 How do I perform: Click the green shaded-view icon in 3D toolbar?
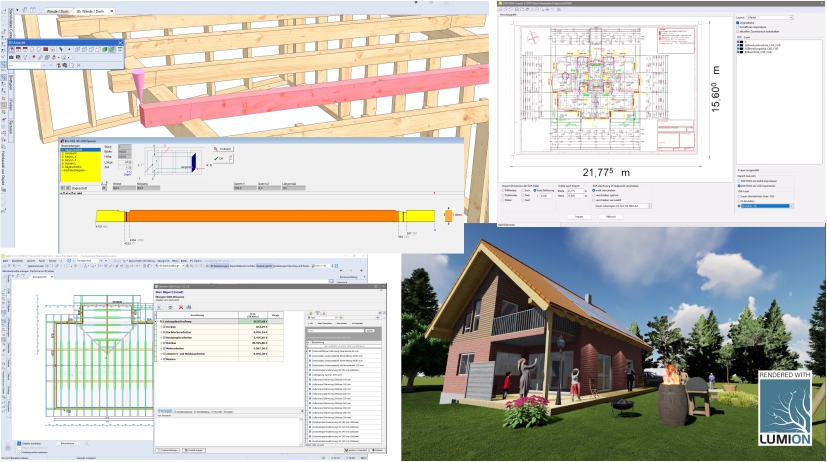106,48
